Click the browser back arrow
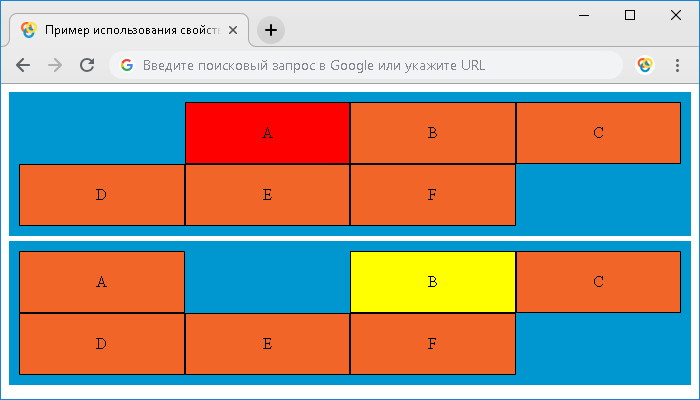 (x=23, y=65)
